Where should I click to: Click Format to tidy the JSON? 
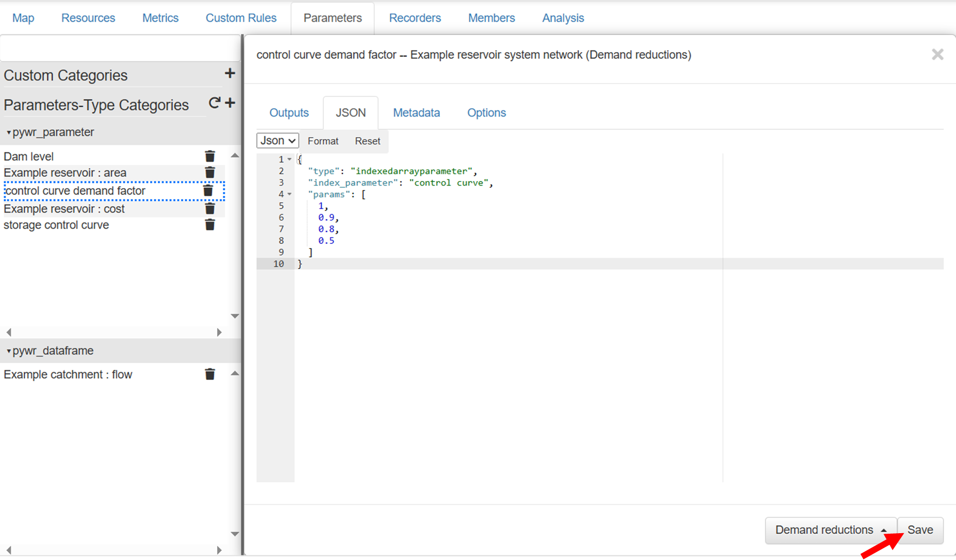point(323,141)
